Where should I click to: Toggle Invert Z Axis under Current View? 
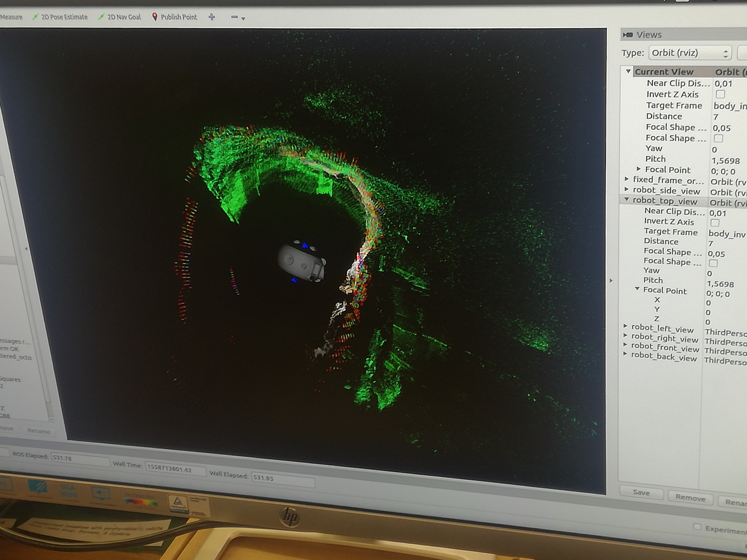tap(720, 94)
